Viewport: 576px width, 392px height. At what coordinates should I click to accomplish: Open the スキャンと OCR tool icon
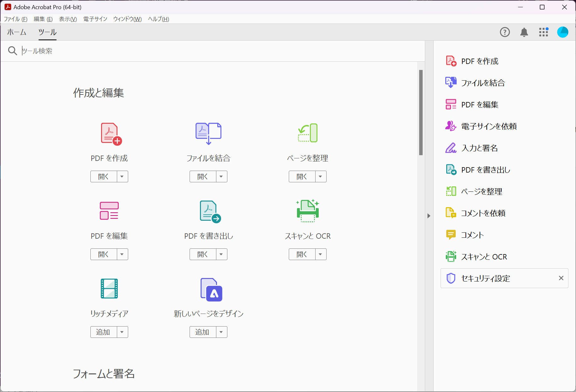pos(307,211)
